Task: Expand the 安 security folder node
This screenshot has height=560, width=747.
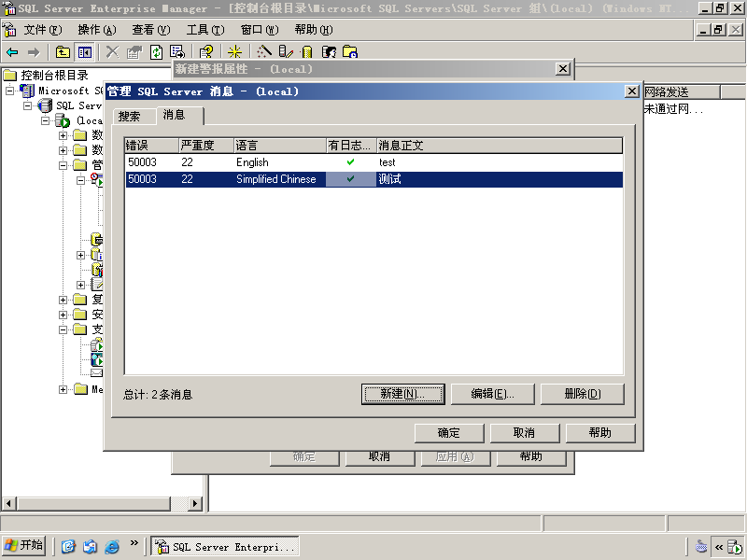Action: point(63,315)
